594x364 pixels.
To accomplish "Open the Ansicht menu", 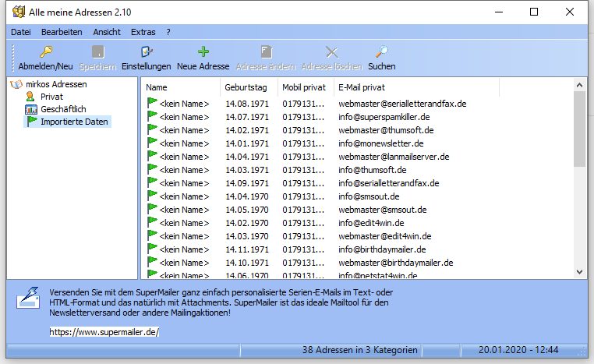I will tap(107, 32).
